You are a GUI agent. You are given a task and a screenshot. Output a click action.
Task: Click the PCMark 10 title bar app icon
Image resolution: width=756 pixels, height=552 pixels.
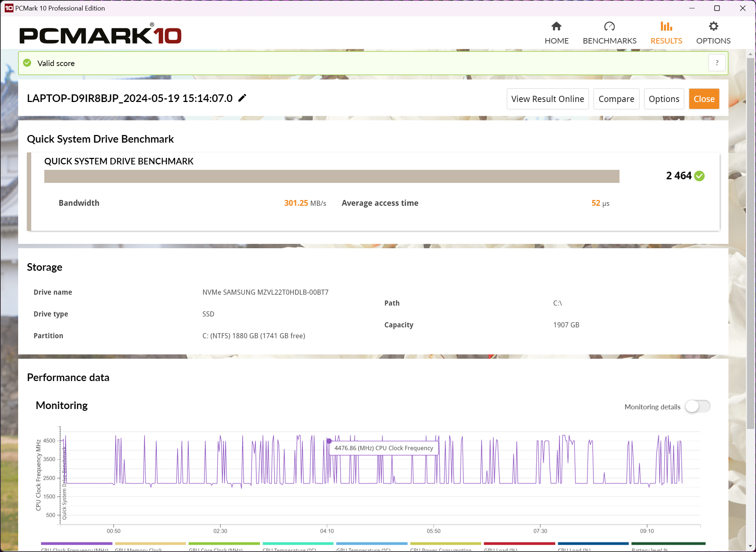coord(9,8)
